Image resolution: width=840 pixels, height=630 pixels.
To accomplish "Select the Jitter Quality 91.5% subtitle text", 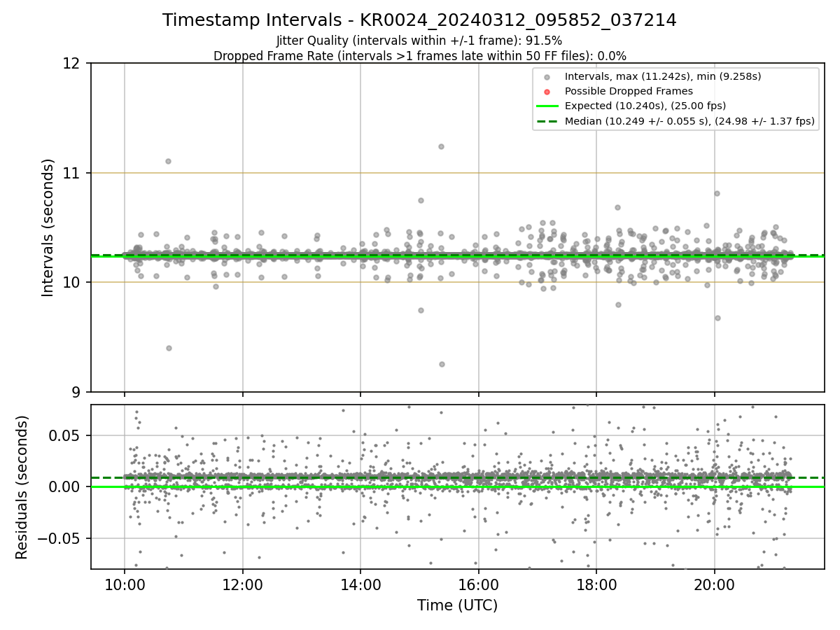I will point(419,41).
